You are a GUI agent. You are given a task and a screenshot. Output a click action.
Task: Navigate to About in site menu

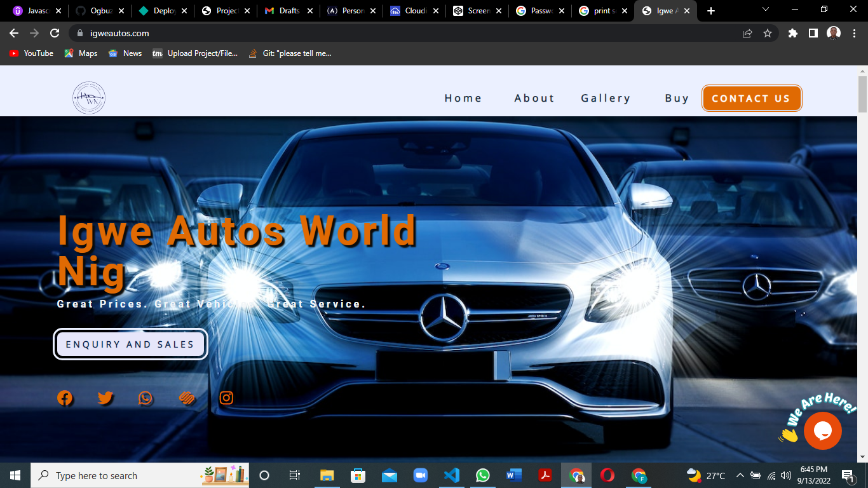pyautogui.click(x=534, y=98)
